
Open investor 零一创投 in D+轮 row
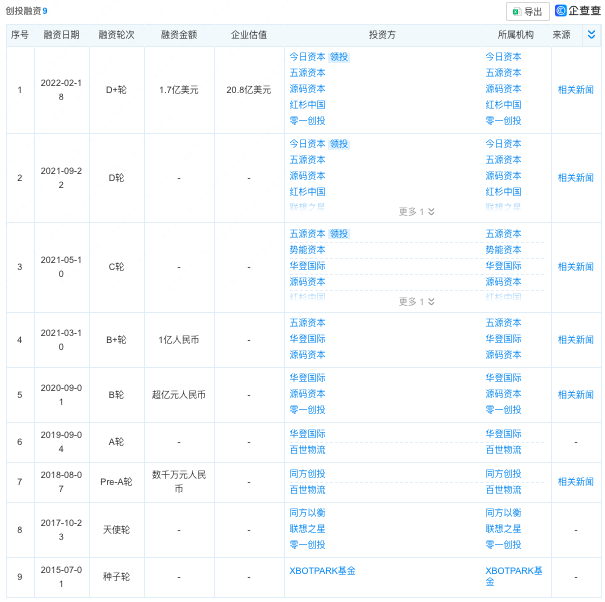pyautogui.click(x=308, y=121)
